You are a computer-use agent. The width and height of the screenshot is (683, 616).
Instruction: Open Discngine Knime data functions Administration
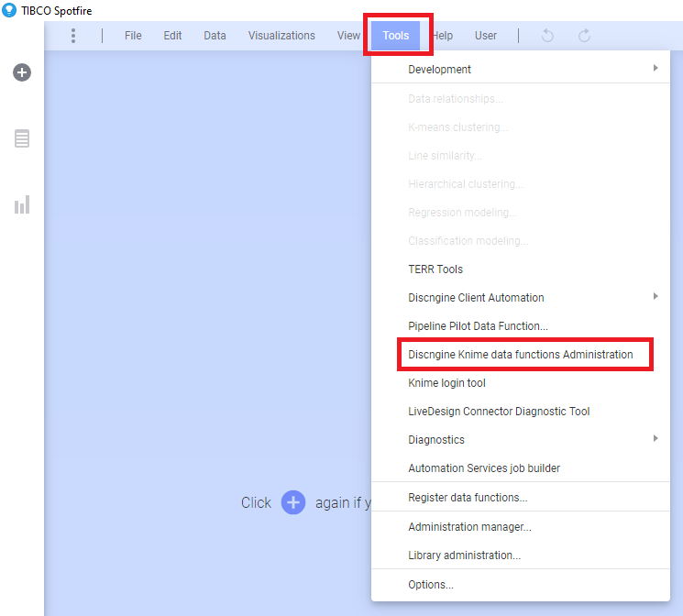coord(521,354)
